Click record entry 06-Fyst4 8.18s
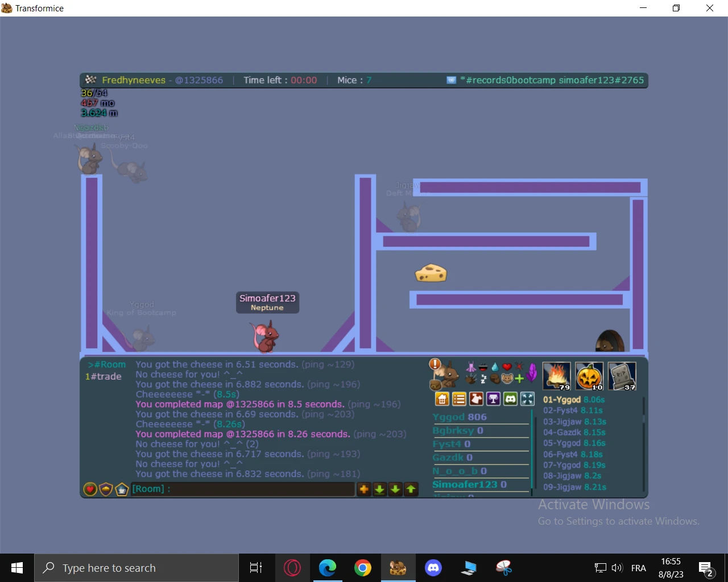Screen dimensions: 728x582 [x=573, y=454]
